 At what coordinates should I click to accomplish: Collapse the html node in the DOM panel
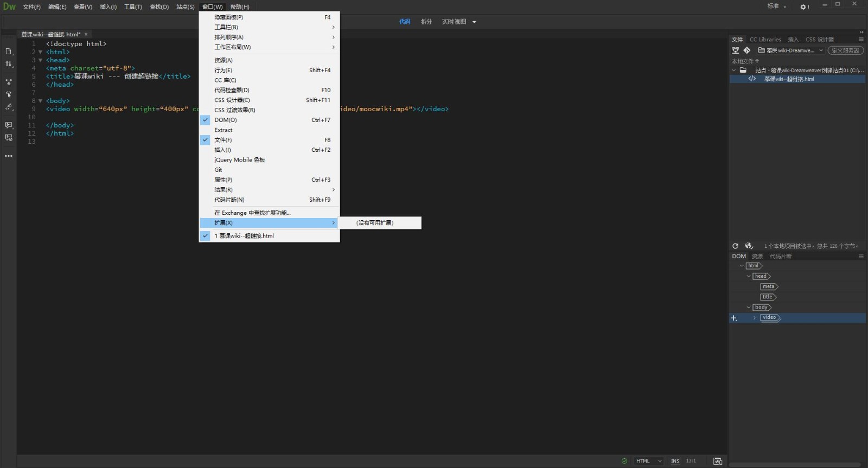pyautogui.click(x=742, y=266)
